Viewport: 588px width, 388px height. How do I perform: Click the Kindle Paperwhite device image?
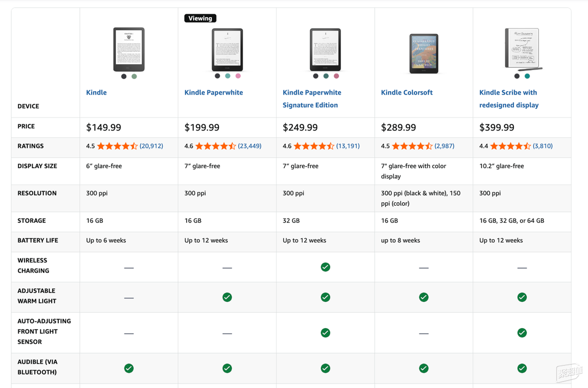(227, 49)
